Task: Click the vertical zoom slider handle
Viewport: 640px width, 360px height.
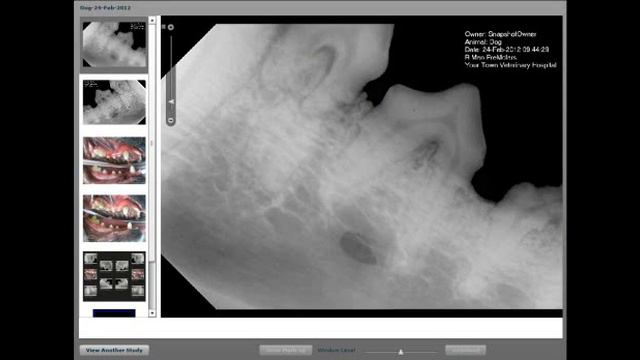Action: (171, 102)
